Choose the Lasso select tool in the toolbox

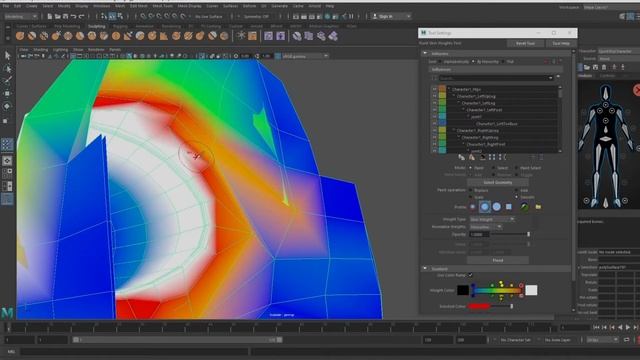click(x=7, y=68)
